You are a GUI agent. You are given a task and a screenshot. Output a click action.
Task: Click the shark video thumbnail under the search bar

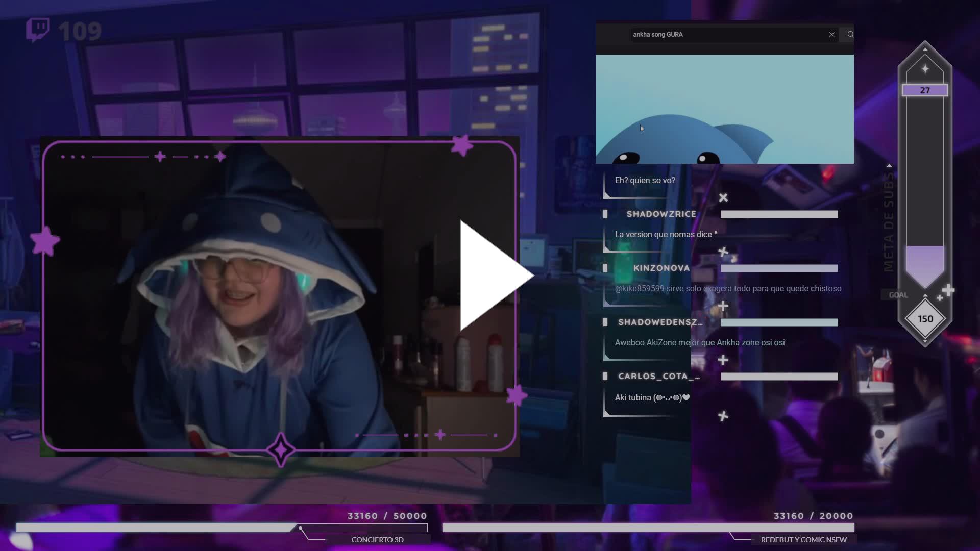(x=724, y=109)
